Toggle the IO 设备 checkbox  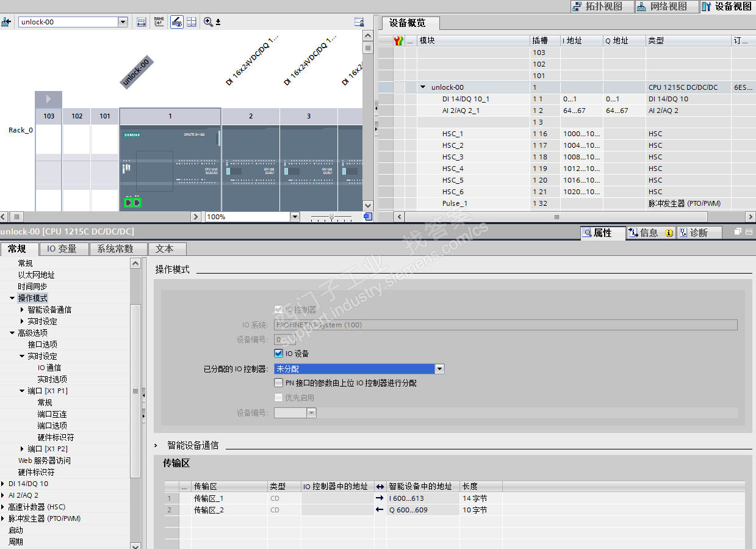coord(279,354)
